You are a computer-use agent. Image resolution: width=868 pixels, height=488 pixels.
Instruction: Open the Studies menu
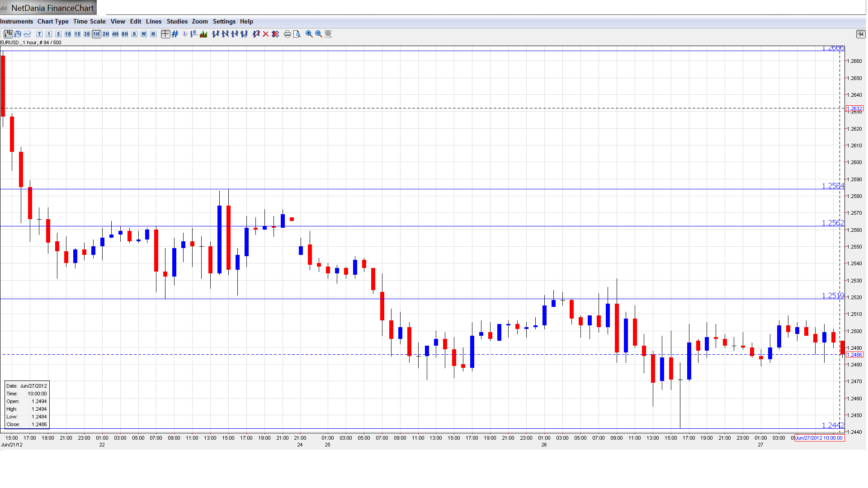click(x=177, y=21)
